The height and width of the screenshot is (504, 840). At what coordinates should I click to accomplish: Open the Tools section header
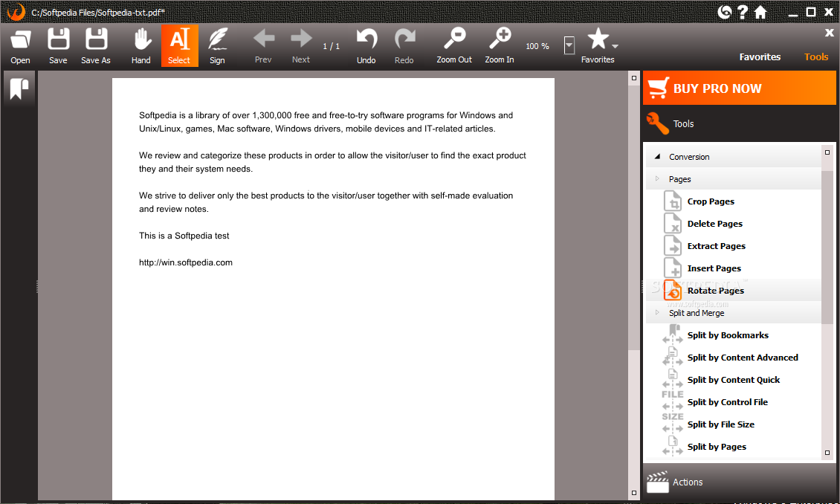click(740, 123)
